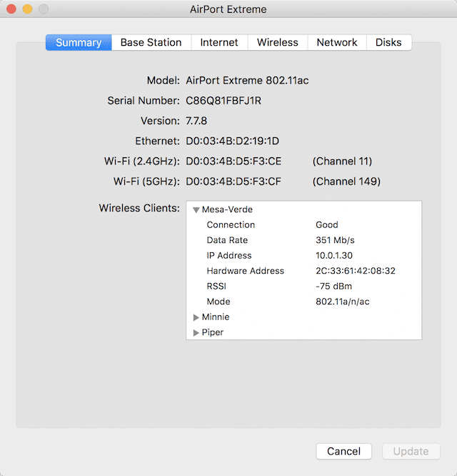Open the Internet tab

[x=219, y=42]
